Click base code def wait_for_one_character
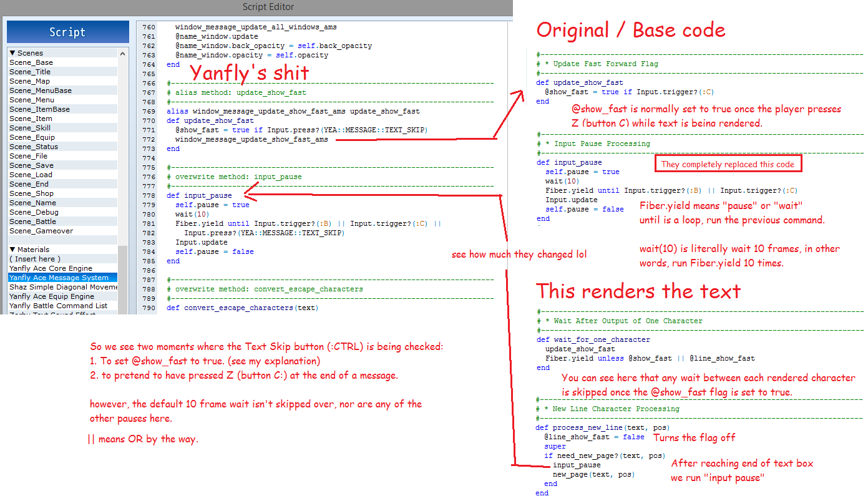 (593, 340)
